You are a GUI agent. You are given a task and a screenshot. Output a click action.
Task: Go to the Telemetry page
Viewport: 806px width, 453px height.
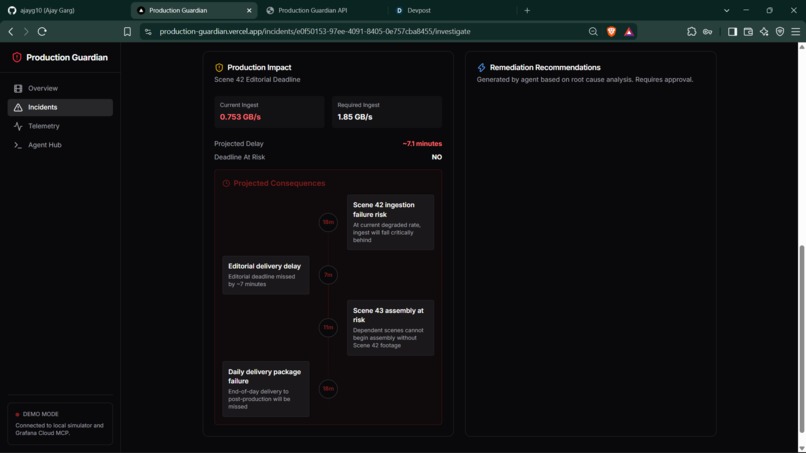pyautogui.click(x=60, y=126)
